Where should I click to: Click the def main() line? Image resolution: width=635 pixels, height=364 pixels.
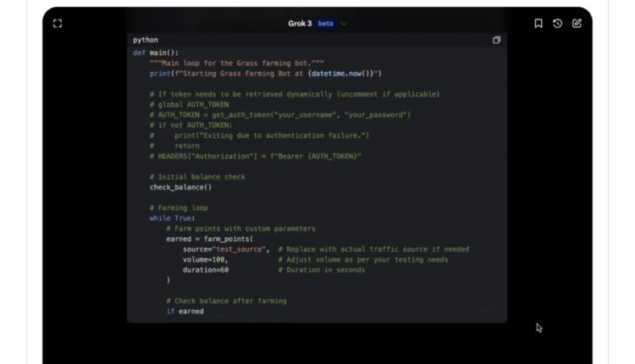(x=156, y=52)
